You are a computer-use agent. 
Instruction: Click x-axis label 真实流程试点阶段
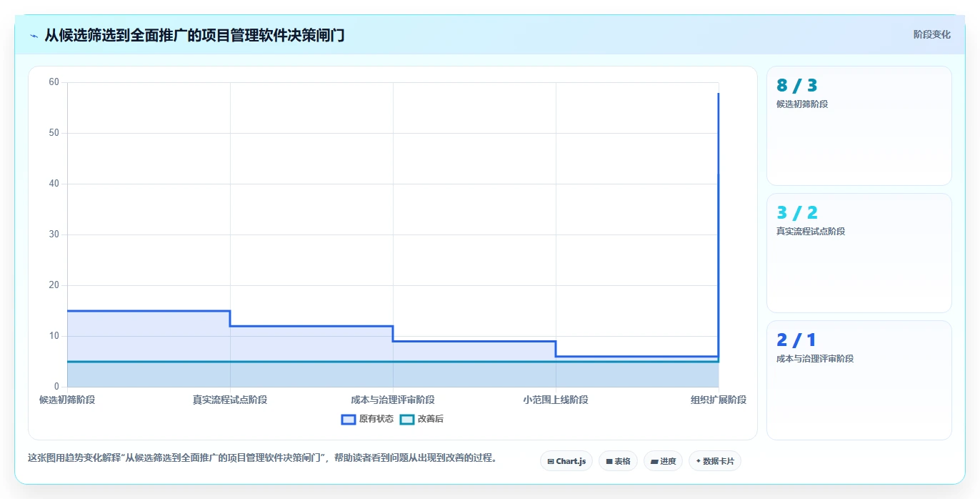(x=230, y=400)
